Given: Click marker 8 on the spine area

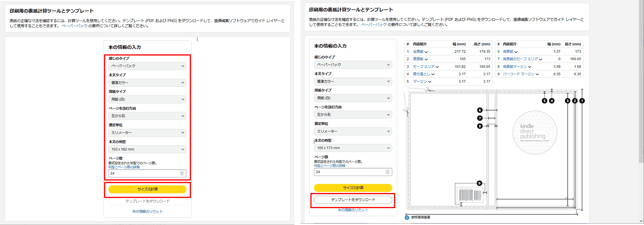Looking at the screenshot, I should 480,126.
